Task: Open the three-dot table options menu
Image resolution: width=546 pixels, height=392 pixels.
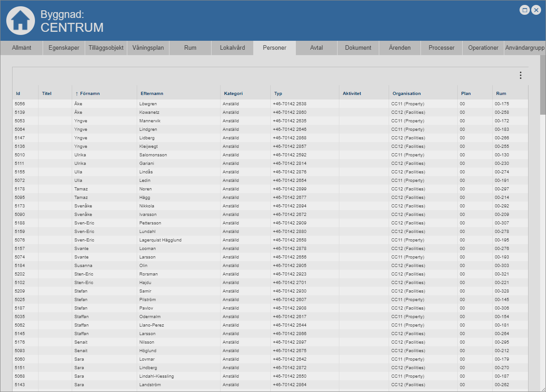Action: 520,75
